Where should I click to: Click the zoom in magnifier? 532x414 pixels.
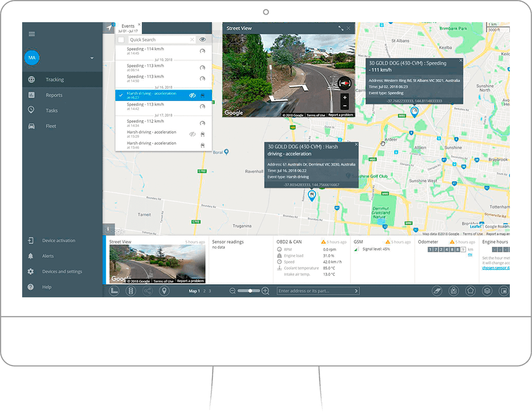(x=266, y=291)
